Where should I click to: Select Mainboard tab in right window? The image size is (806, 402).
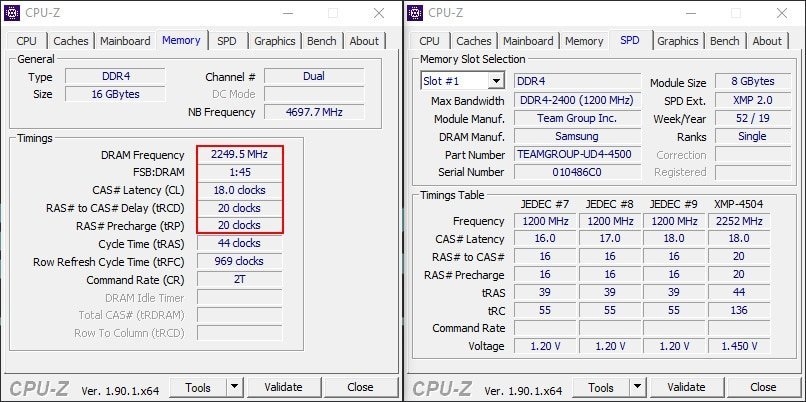(x=528, y=41)
